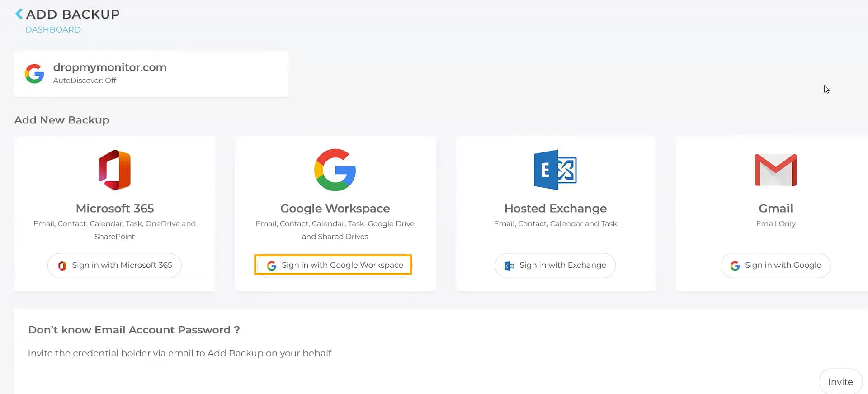This screenshot has width=868, height=394.
Task: Click the Google logo beside dropmymonitor.com
Action: (x=34, y=74)
